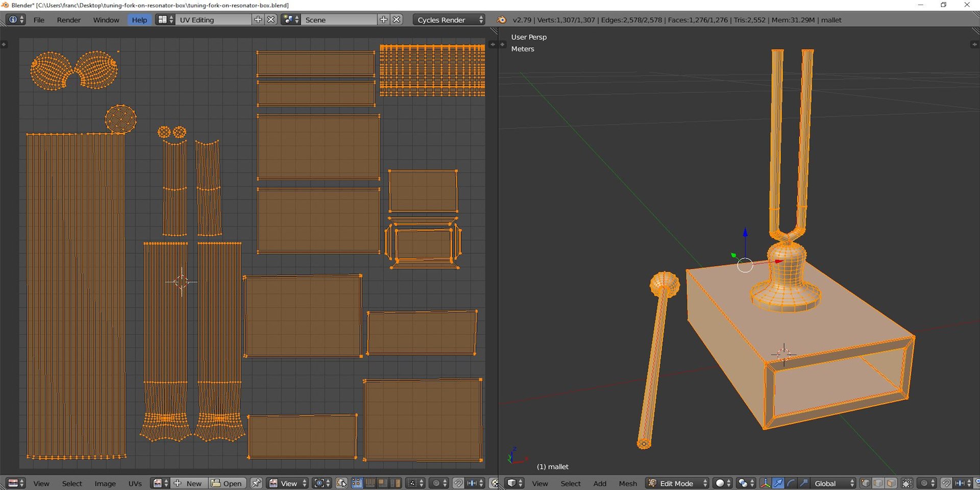Edit the Scene name field

pyautogui.click(x=339, y=19)
